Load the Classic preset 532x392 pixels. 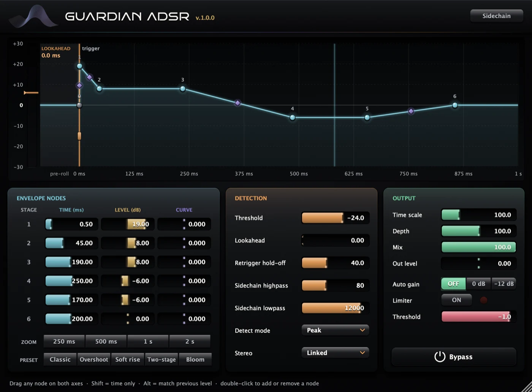(x=60, y=359)
